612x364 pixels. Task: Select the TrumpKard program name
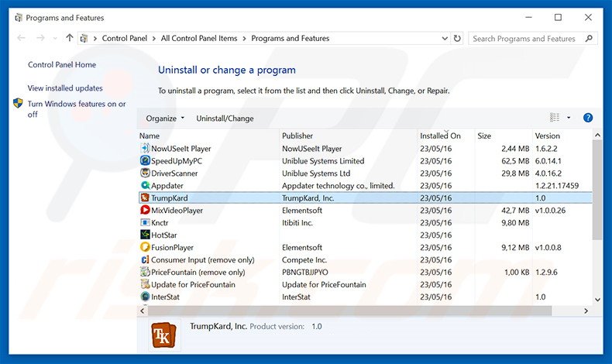click(x=170, y=197)
